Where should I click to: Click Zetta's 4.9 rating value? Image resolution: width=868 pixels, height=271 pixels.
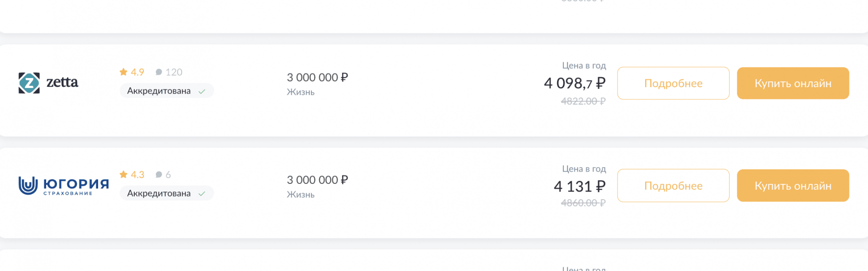tap(137, 72)
